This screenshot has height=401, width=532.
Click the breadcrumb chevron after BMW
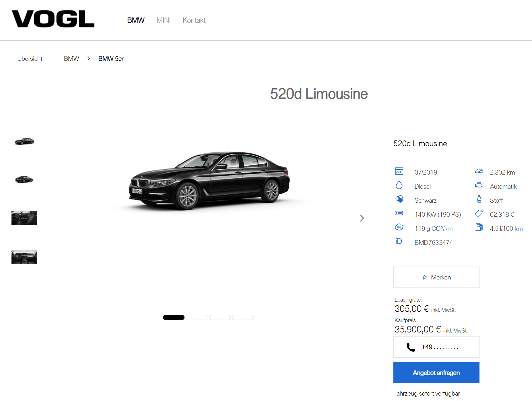[89, 58]
